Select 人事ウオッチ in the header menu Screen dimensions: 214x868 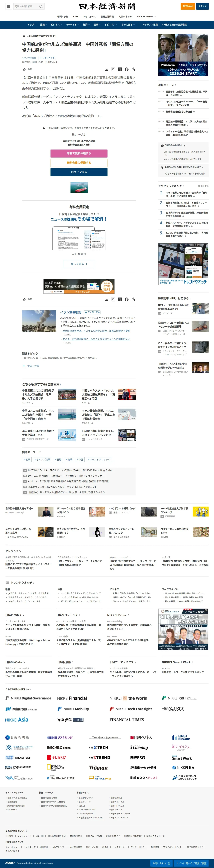[x=125, y=17]
